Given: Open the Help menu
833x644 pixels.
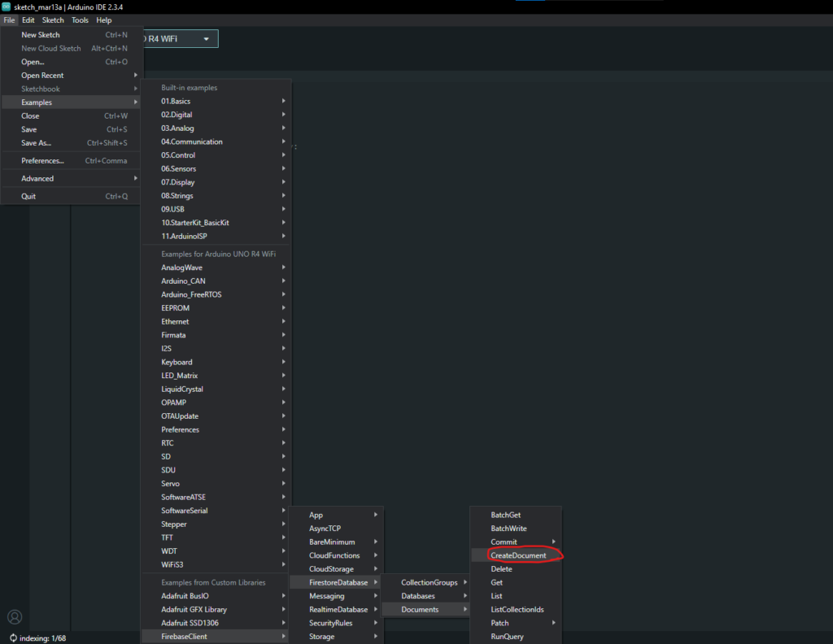Looking at the screenshot, I should pos(103,20).
